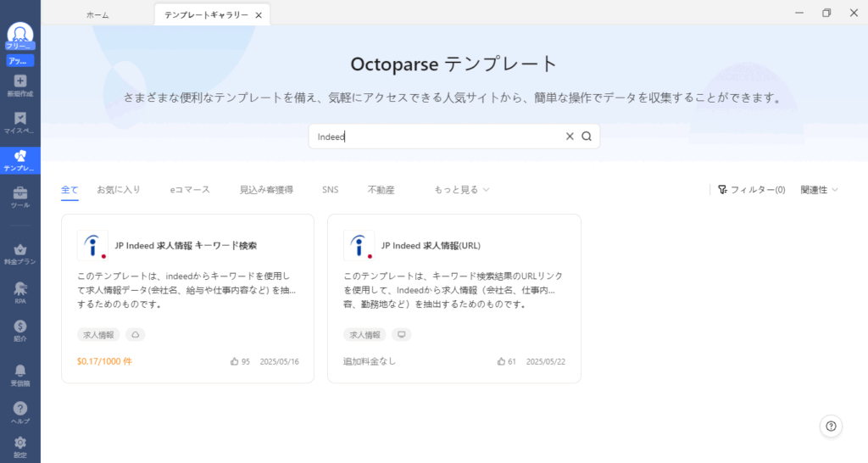Screen dimensions: 868x463
Task: Click the URL card description text
Action: [453, 290]
